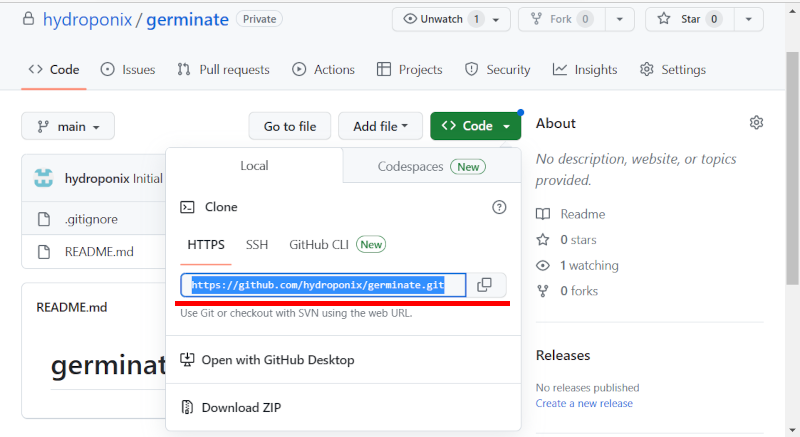This screenshot has height=437, width=800.
Task: Click the forks icon in About sidebar
Action: (x=543, y=291)
